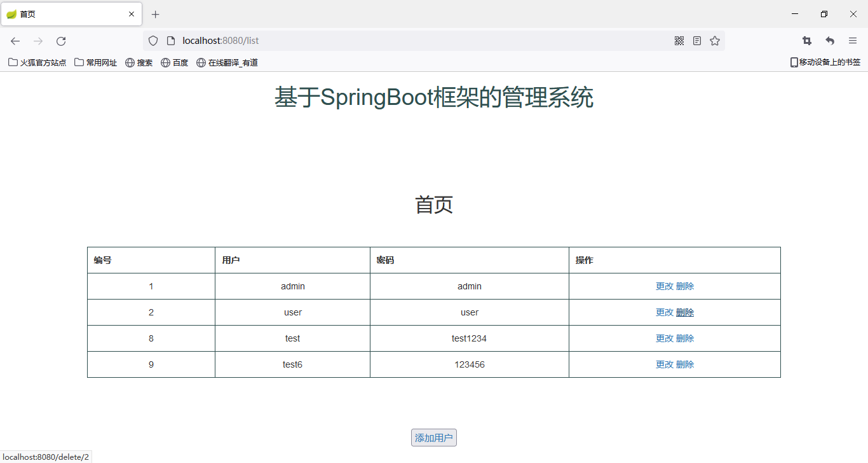Click the 操作 column header
Image resolution: width=868 pixels, height=463 pixels.
(x=675, y=260)
